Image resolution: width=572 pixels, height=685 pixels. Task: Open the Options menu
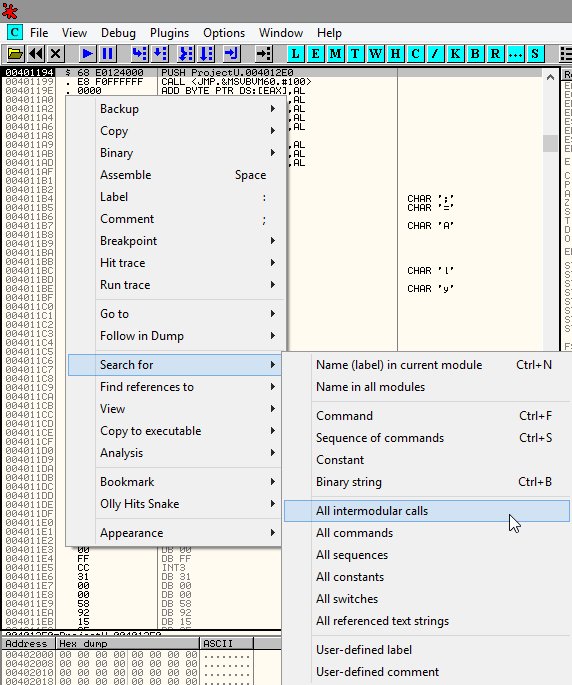(224, 33)
